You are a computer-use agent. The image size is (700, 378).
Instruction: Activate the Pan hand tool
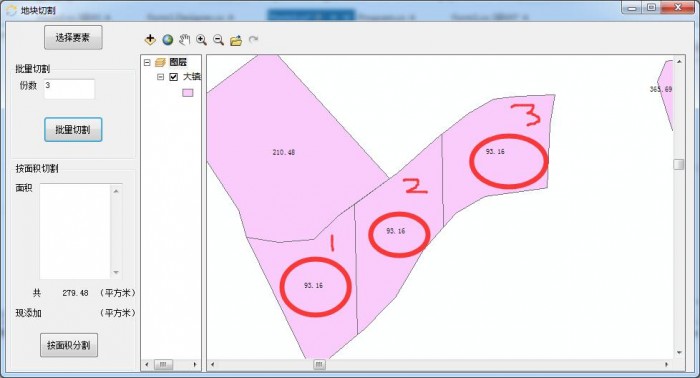(x=184, y=40)
